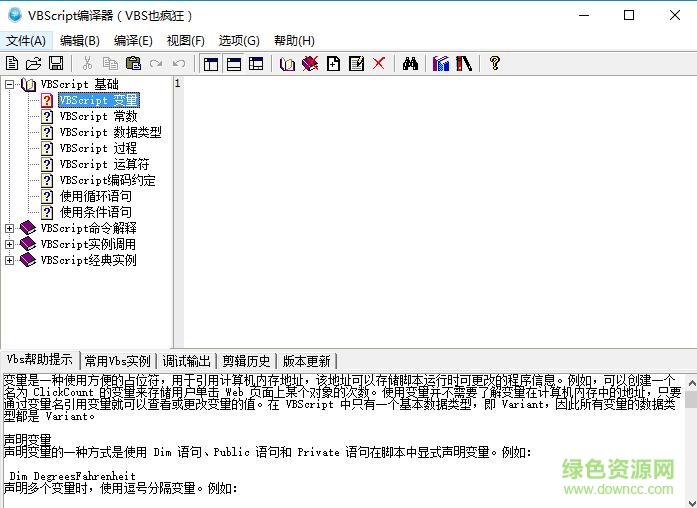Click the Open folder toolbar icon
Viewport: 697px width, 508px height.
coord(33,64)
